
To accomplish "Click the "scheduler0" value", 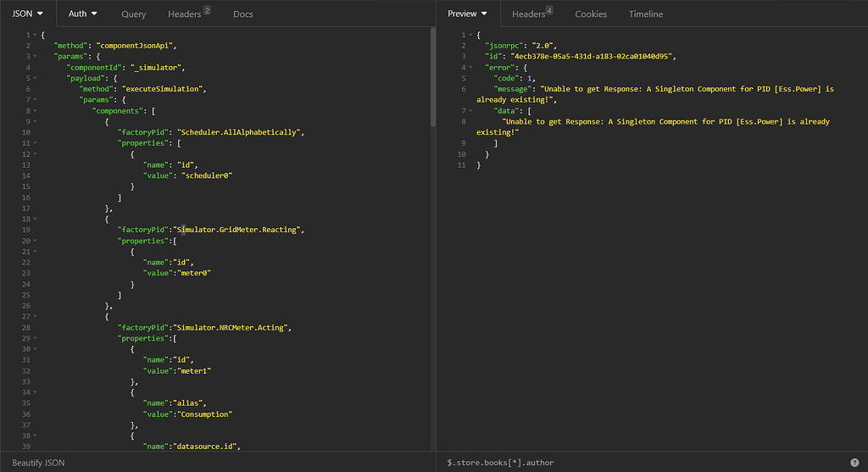I will [207, 175].
